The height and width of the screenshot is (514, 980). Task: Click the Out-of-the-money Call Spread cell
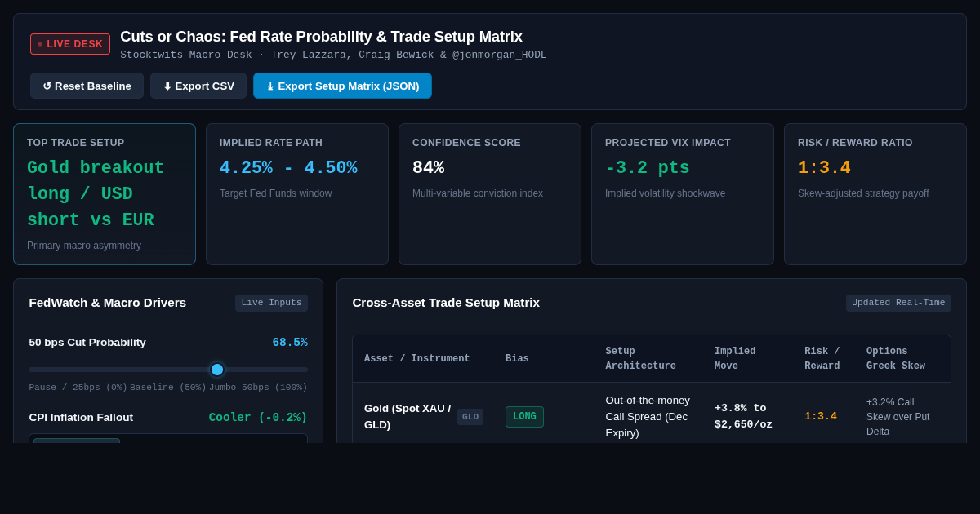coord(648,417)
